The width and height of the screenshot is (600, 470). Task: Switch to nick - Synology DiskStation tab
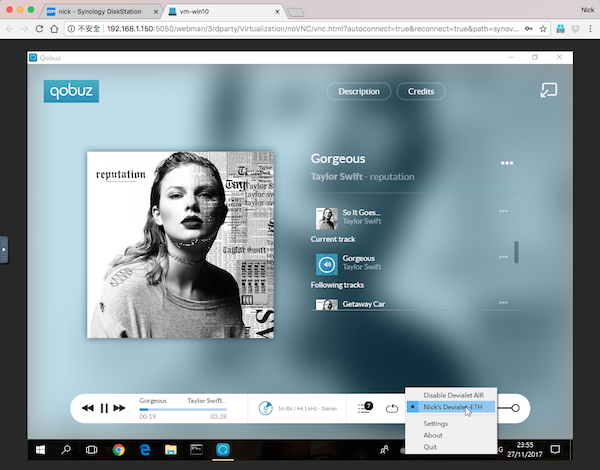click(99, 11)
